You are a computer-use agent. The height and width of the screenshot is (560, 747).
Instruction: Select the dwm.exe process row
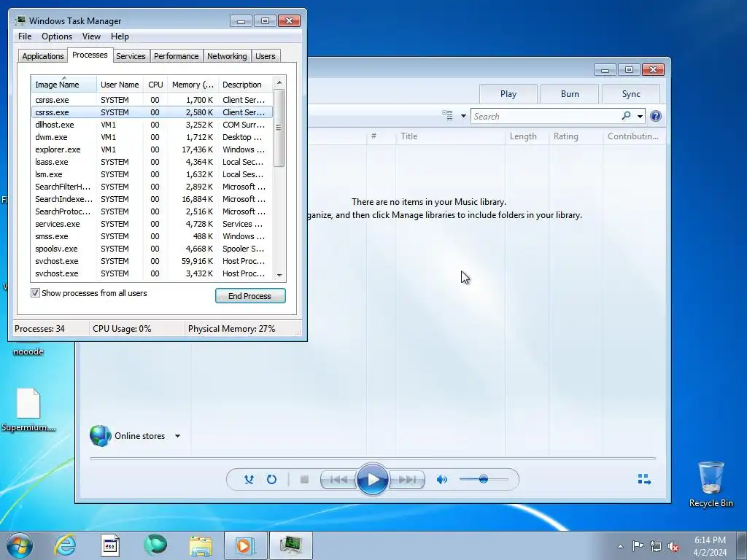tap(152, 137)
